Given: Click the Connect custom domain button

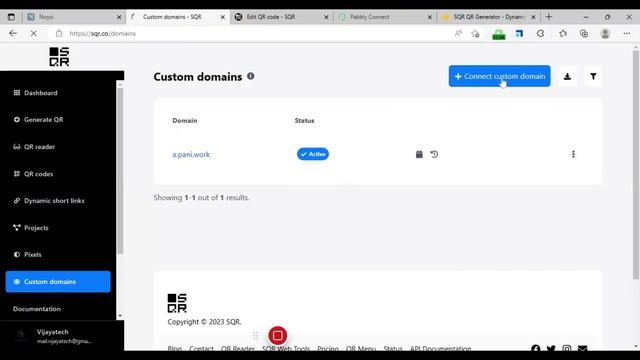Looking at the screenshot, I should pos(500,76).
